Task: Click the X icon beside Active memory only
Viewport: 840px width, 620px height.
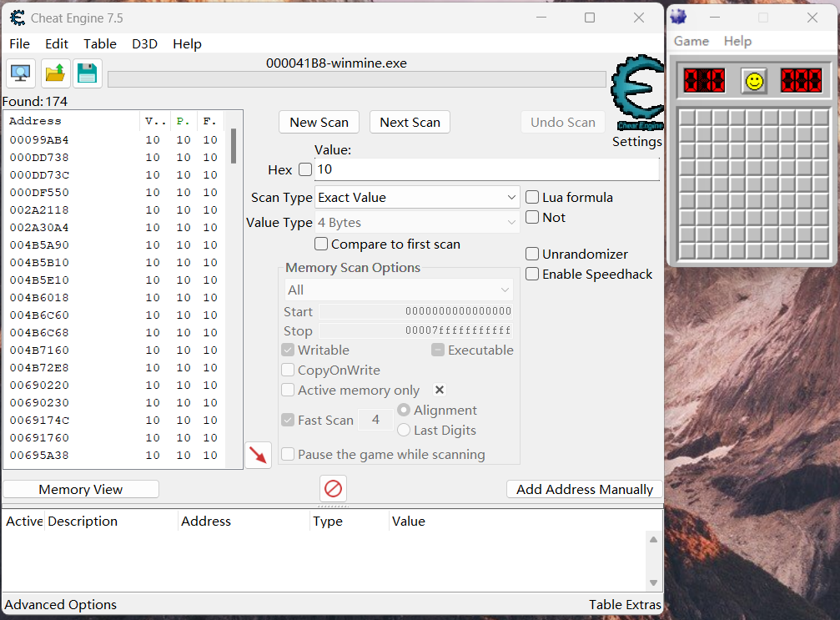Action: [440, 390]
